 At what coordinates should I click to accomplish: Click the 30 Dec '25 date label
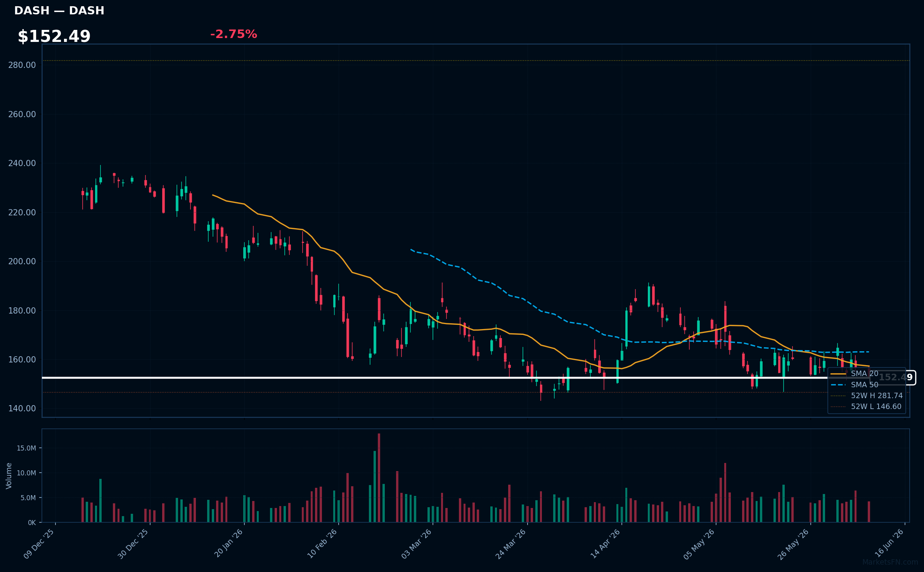[x=133, y=544]
